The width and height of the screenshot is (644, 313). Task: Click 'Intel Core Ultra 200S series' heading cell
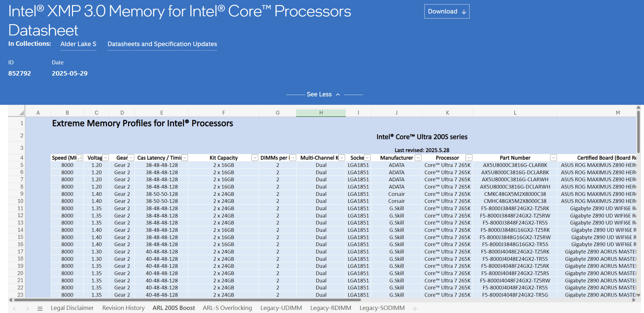point(422,137)
